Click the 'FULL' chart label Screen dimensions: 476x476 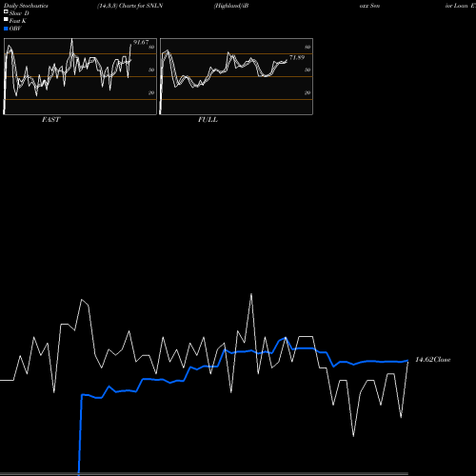click(x=208, y=120)
